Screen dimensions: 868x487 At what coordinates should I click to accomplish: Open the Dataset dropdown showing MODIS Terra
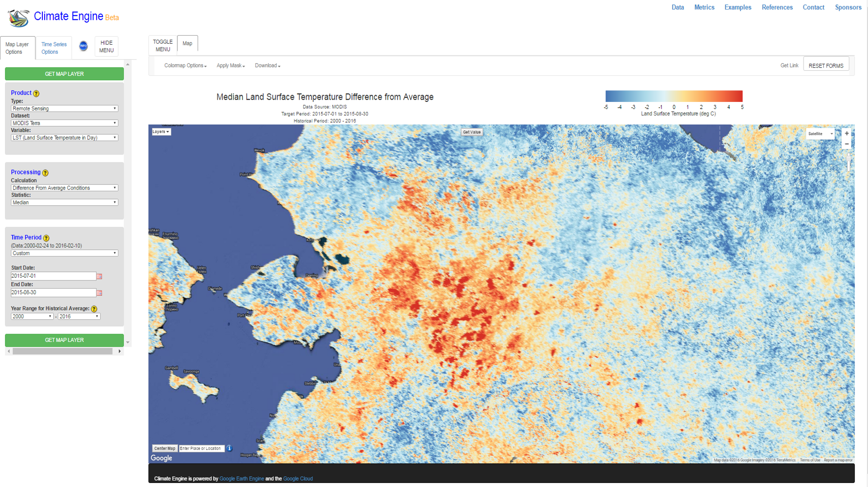[64, 123]
